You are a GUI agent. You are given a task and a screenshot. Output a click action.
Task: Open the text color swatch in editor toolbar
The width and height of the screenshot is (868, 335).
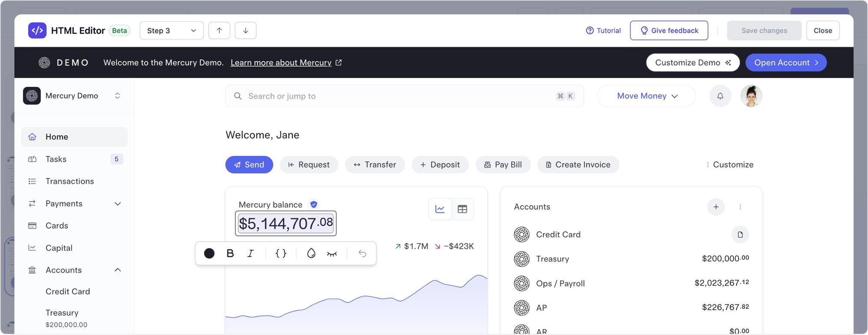pos(209,253)
